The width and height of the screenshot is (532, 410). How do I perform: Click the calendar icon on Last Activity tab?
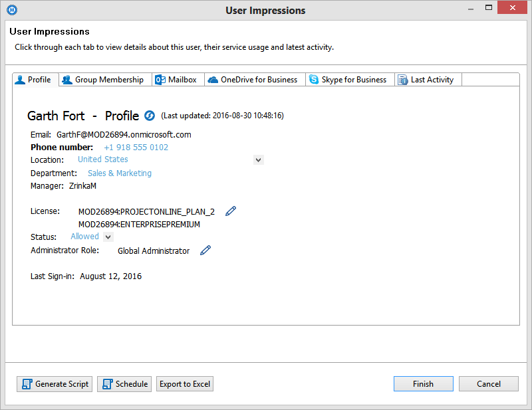coord(402,79)
